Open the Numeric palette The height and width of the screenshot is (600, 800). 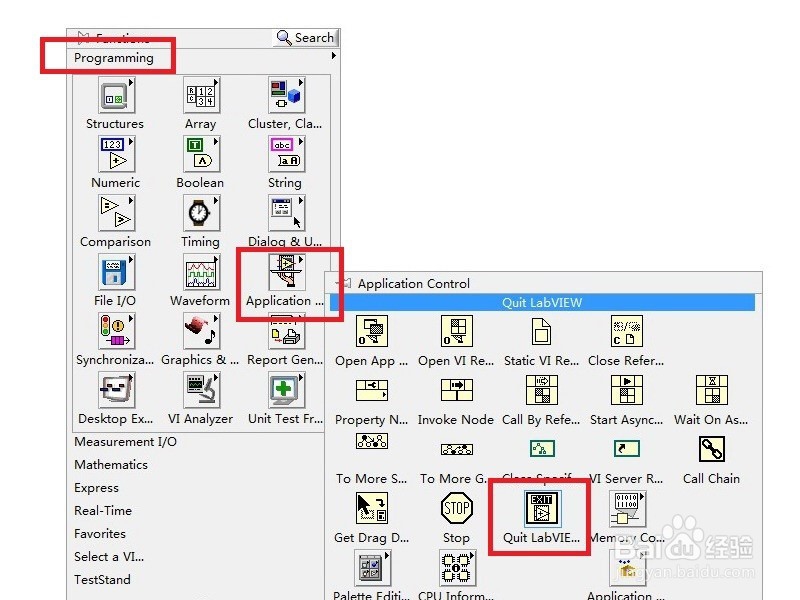pyautogui.click(x=116, y=155)
